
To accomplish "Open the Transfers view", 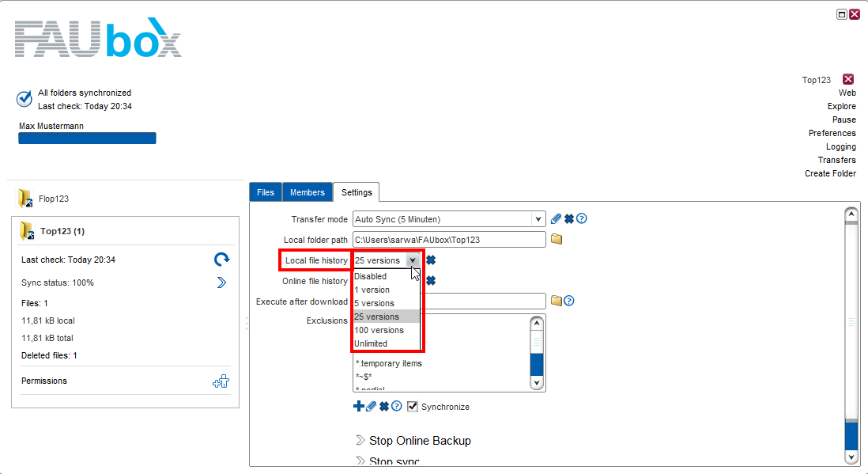I will 836,160.
